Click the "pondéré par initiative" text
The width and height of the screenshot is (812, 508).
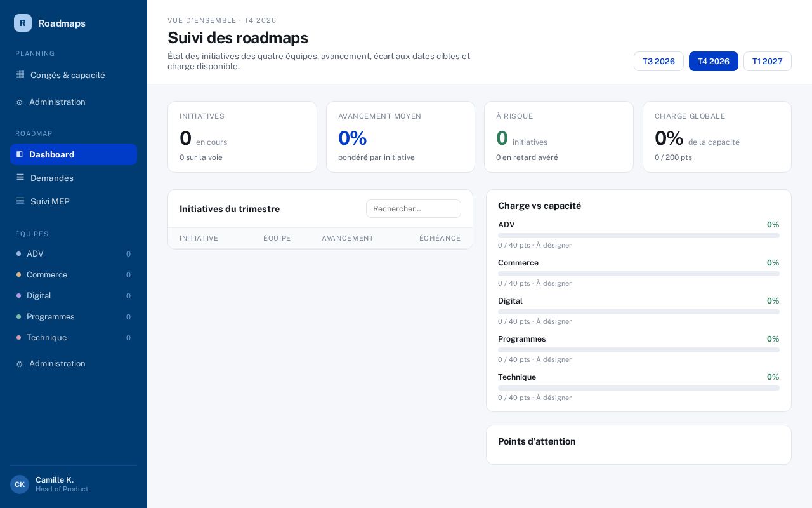(376, 157)
